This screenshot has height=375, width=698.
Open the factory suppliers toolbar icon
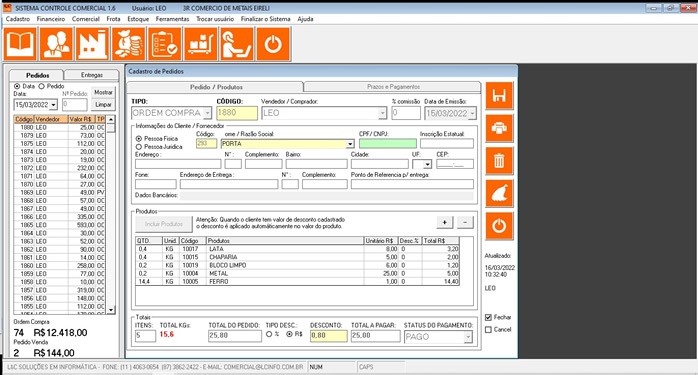92,44
